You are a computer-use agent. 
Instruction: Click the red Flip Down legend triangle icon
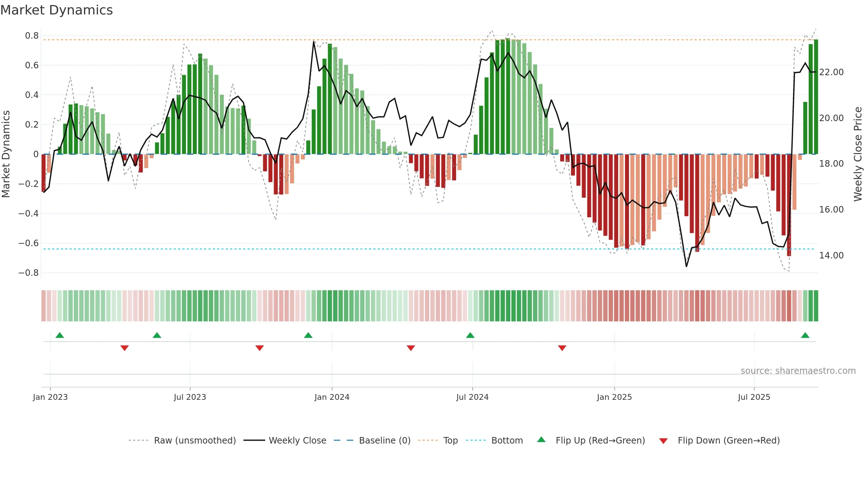663,441
